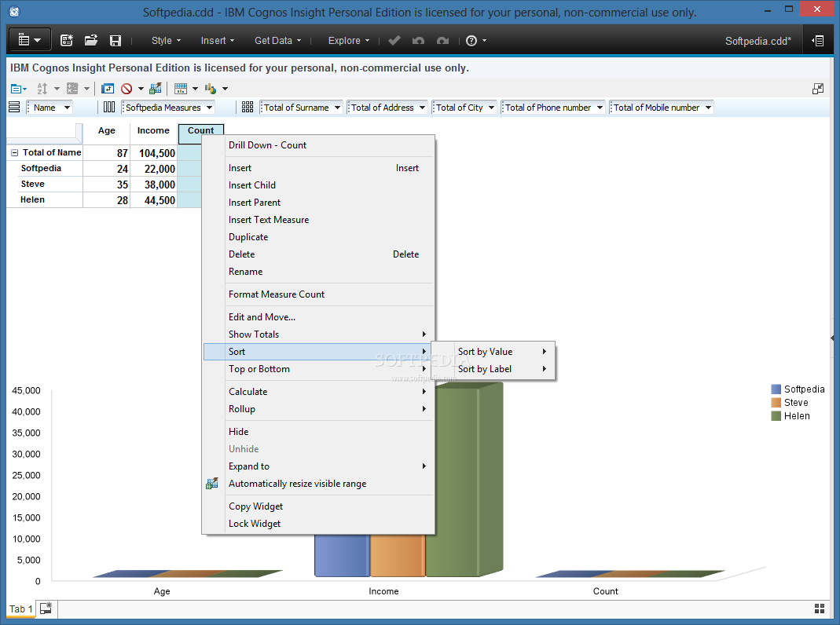Choose Hide in context menu
The width and height of the screenshot is (840, 625).
[319, 432]
